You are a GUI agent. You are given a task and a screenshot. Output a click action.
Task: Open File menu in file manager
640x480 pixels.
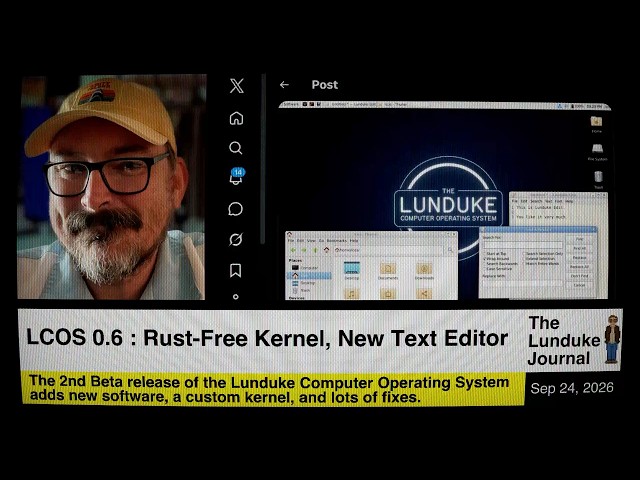(x=291, y=240)
